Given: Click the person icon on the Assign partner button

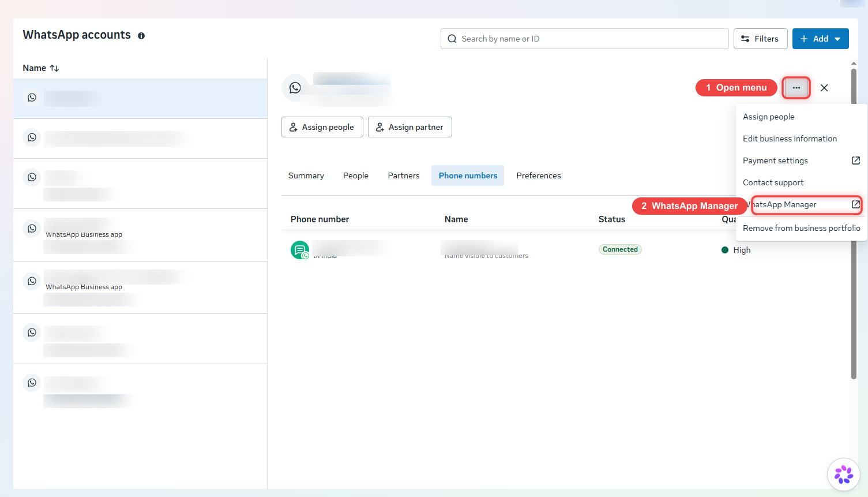Looking at the screenshot, I should pyautogui.click(x=380, y=127).
